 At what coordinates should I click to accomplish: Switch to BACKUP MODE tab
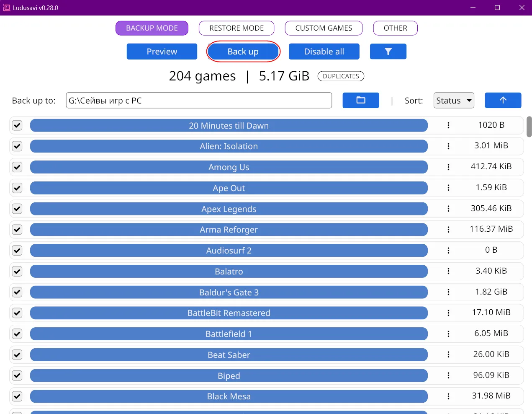coord(152,28)
